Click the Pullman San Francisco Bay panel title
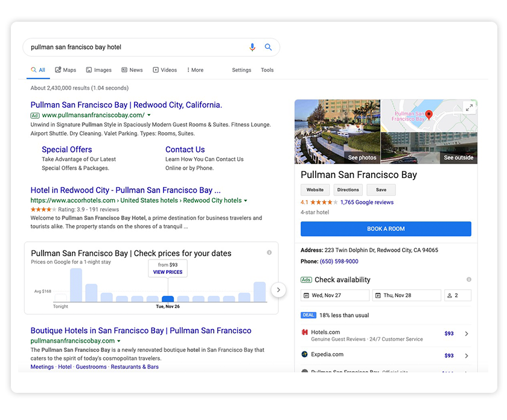Viewport: 507px width, 420px height. coord(359,174)
